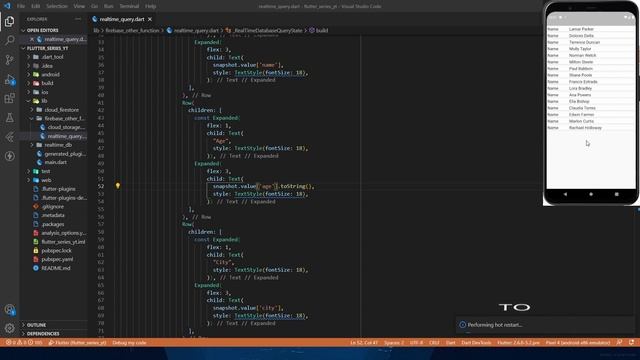Tap emulator Back navigation button
Screen dimensions: 640x360
pos(565,194)
